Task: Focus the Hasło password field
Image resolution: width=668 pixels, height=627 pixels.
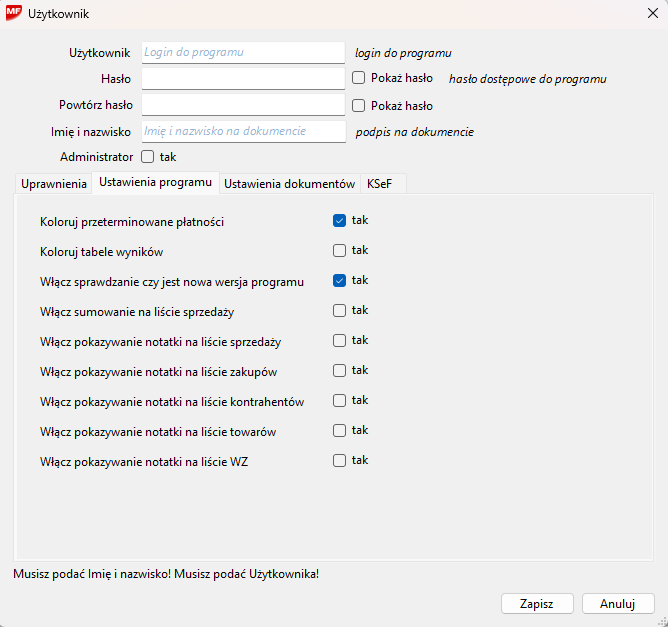Action: (243, 78)
